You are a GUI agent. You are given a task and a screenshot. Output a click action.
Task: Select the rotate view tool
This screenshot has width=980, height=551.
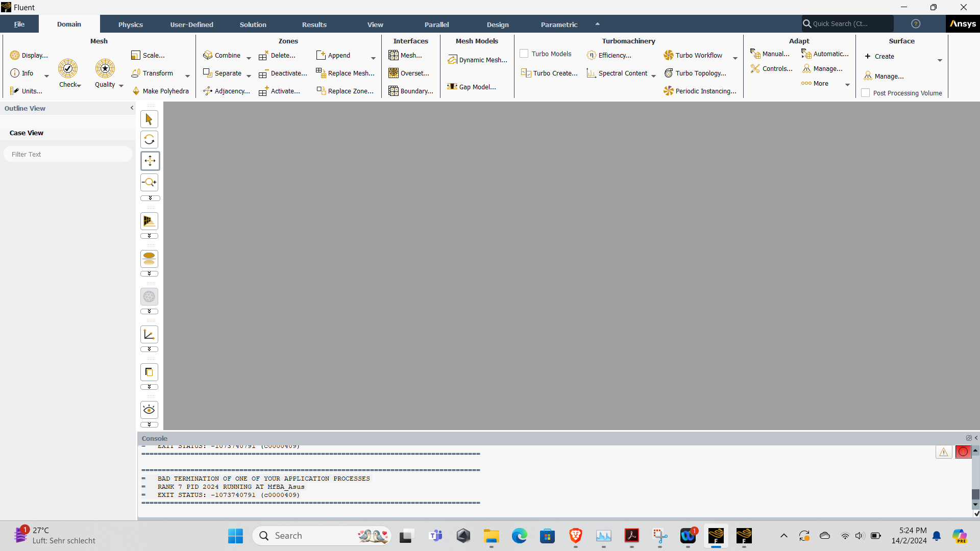point(149,140)
